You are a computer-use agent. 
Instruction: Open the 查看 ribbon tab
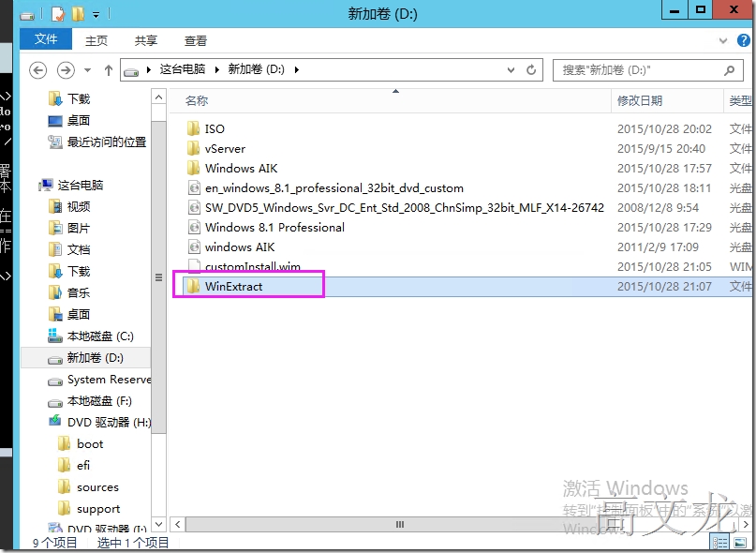[195, 40]
